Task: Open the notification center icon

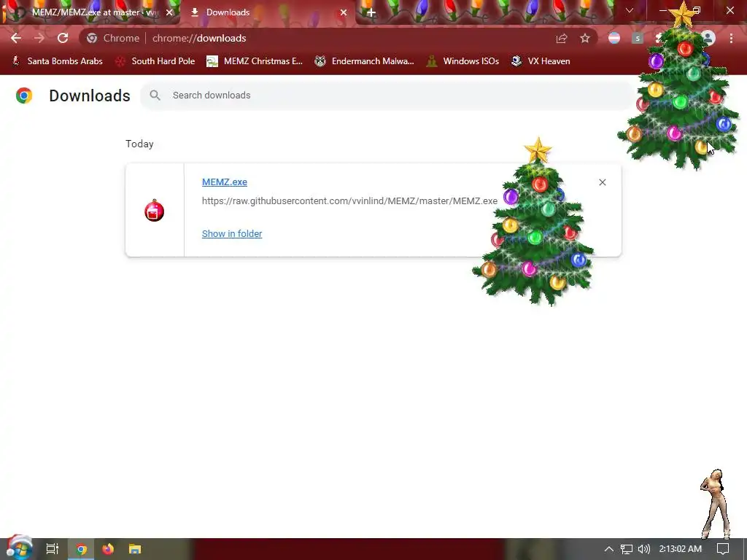Action: point(723,549)
